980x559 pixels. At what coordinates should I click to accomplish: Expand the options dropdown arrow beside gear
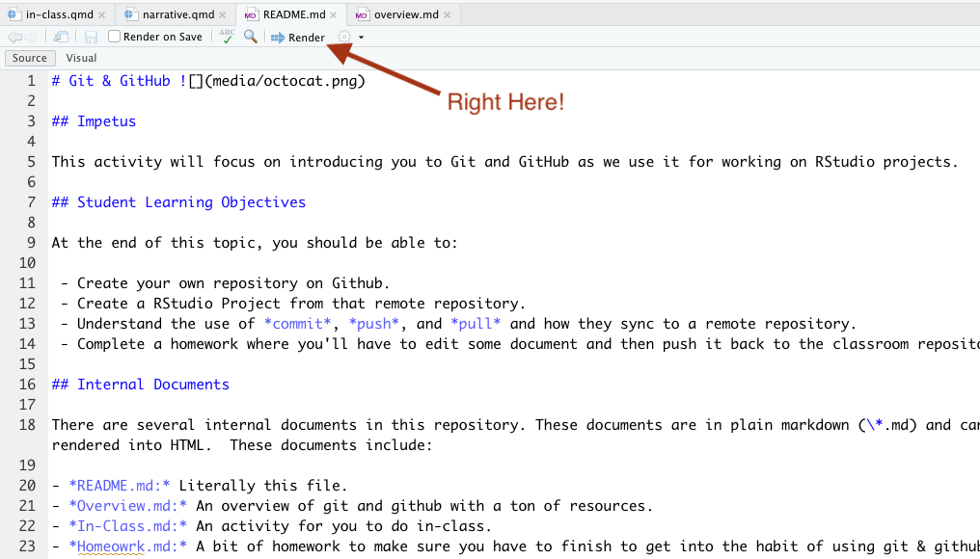[x=361, y=38]
